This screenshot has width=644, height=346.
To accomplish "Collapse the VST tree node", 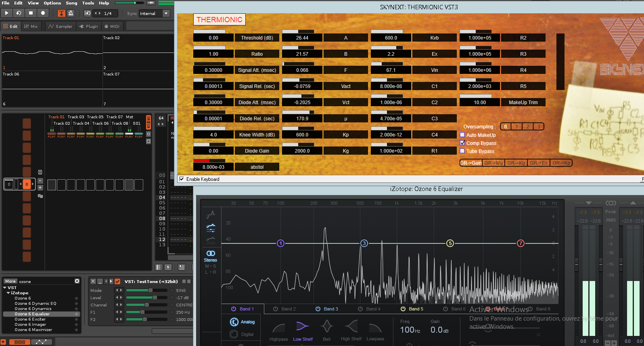I will (4, 287).
